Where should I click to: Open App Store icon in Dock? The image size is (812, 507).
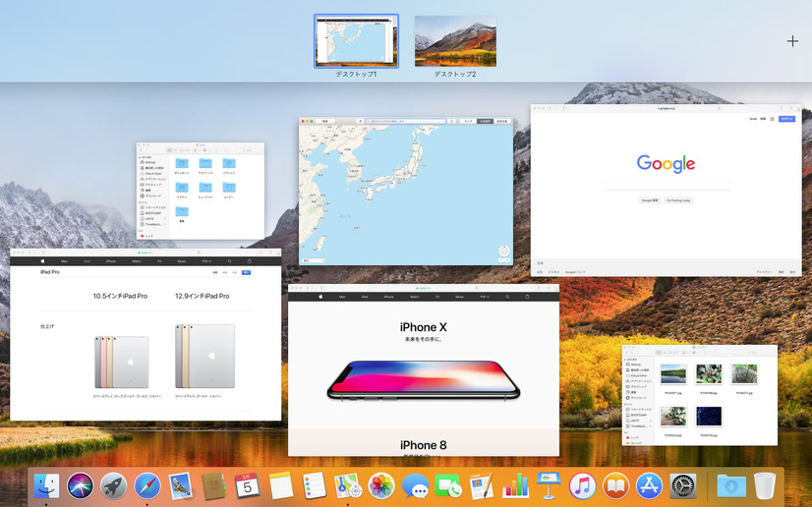point(650,485)
